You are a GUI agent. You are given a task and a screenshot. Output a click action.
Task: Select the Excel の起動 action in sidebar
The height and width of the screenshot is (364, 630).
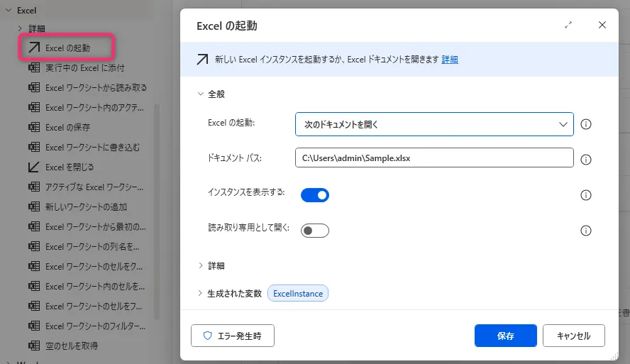pos(67,48)
